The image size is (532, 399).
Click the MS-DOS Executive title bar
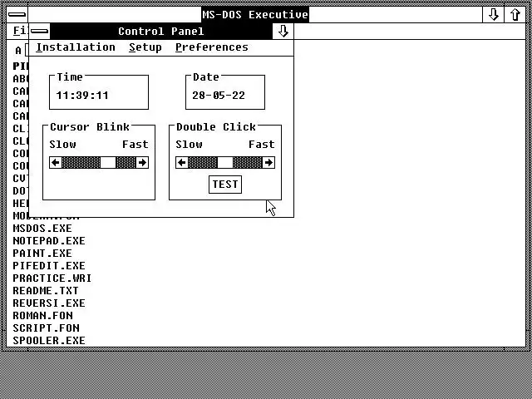(x=255, y=15)
